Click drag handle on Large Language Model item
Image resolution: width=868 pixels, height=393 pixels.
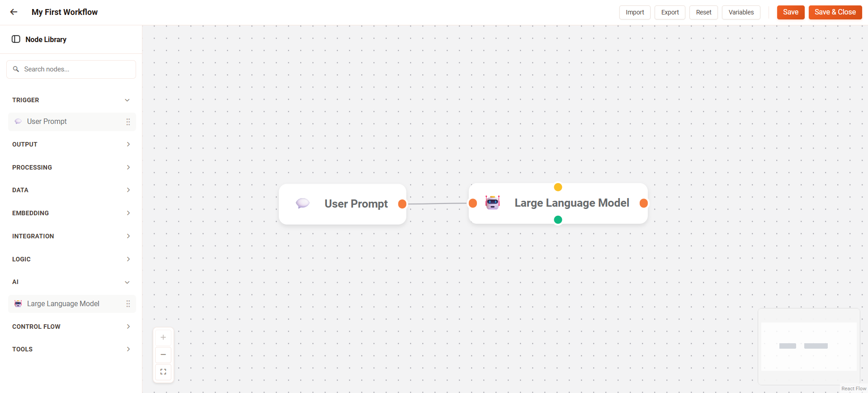coord(128,304)
